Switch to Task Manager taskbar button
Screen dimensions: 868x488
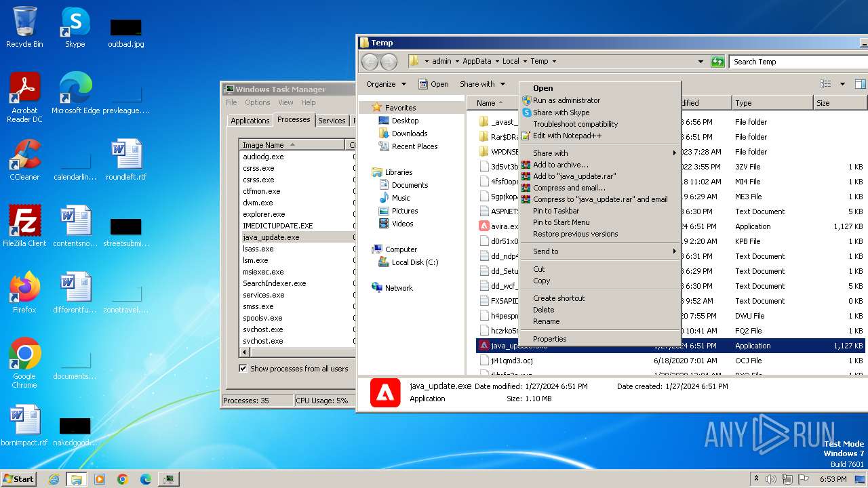[x=168, y=479]
